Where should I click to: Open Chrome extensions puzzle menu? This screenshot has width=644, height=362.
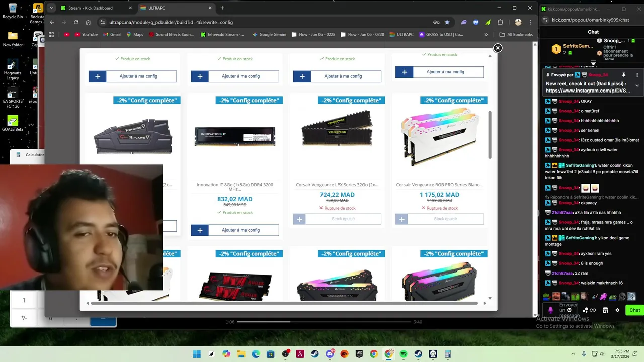point(500,22)
